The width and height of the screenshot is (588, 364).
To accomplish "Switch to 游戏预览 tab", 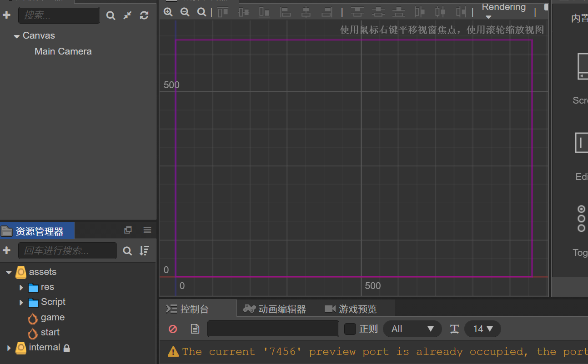I will (x=351, y=309).
